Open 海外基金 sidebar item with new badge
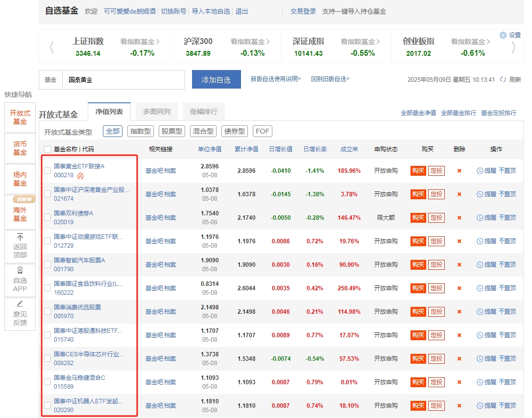The image size is (532, 418). tap(20, 212)
